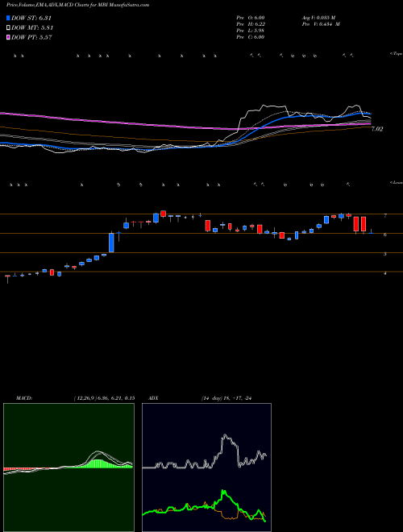The height and width of the screenshot is (532, 403).
Task: Select the 'DOW MT' legend label
Action: coord(32,28)
